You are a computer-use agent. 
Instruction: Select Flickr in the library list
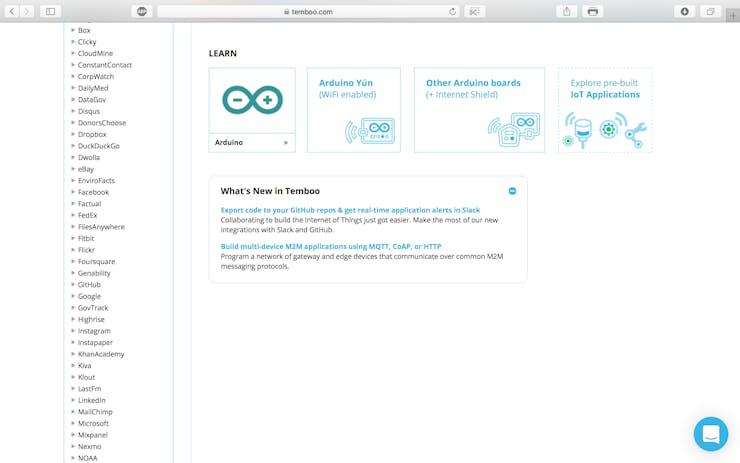point(86,250)
